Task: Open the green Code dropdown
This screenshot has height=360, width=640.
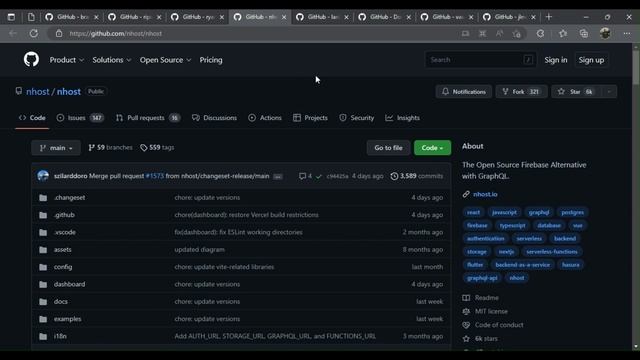Action: click(x=432, y=148)
